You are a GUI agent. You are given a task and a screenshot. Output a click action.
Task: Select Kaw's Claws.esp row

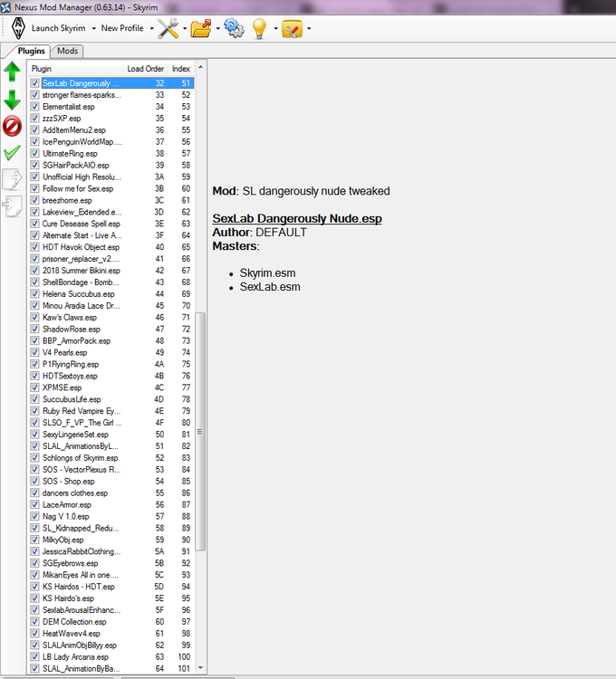pyautogui.click(x=111, y=317)
